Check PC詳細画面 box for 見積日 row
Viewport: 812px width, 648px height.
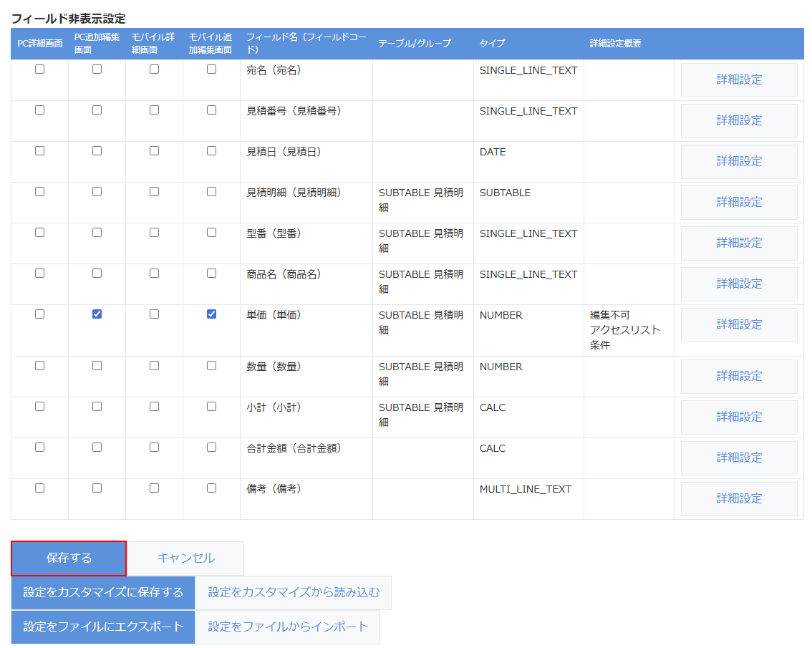coord(39,151)
